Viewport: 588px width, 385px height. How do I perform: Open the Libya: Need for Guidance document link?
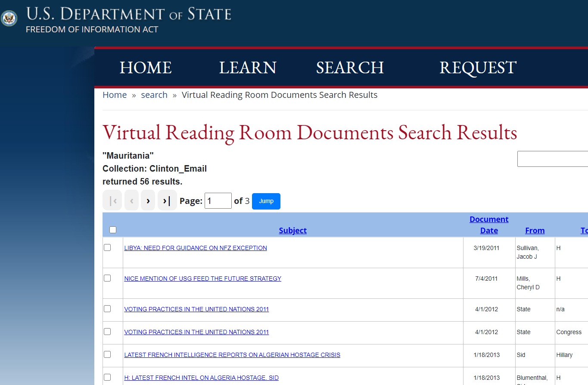click(x=196, y=248)
